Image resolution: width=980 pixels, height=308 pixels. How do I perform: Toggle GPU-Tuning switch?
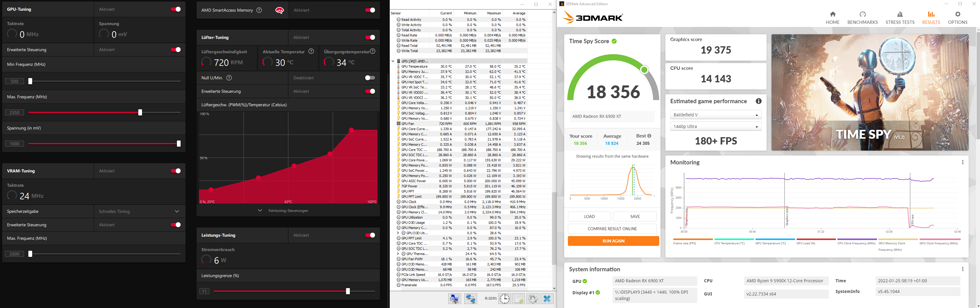click(x=175, y=9)
